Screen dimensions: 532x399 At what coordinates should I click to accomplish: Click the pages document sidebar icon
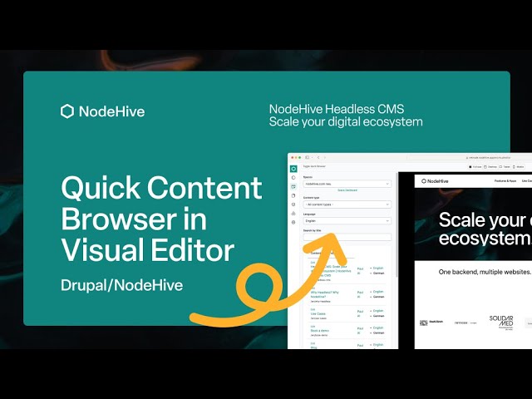tap(293, 195)
